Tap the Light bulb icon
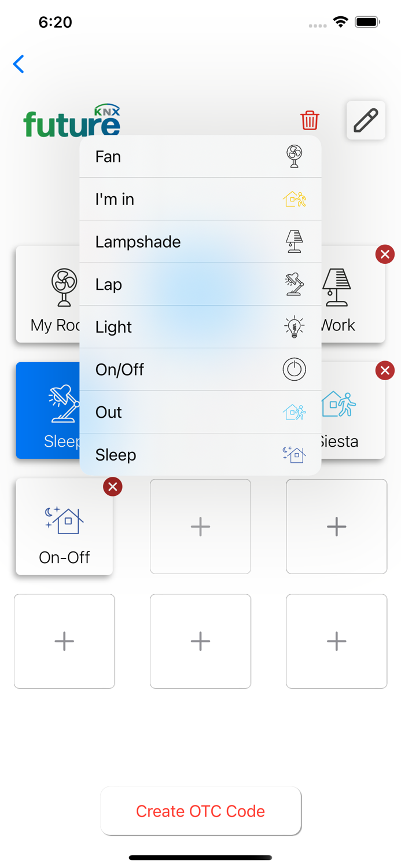 click(294, 327)
